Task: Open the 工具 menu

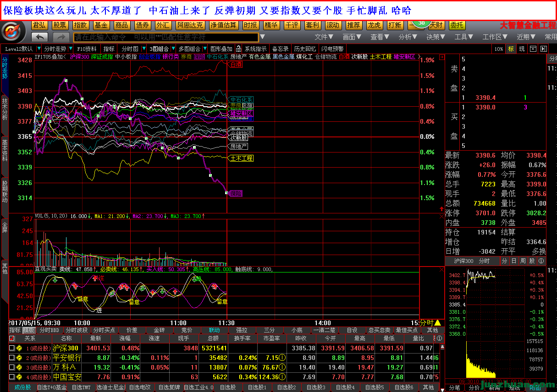Action: point(464,37)
